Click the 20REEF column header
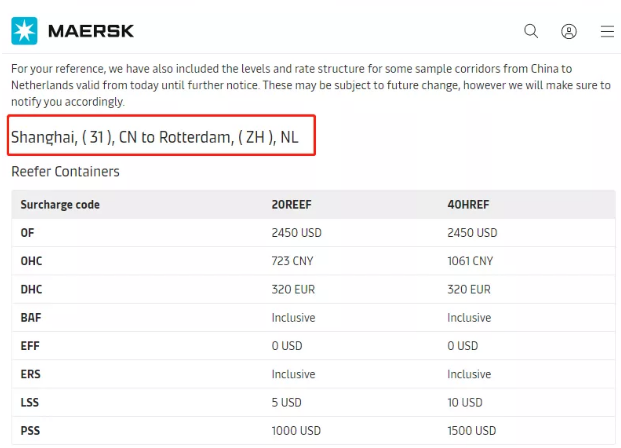 (291, 204)
